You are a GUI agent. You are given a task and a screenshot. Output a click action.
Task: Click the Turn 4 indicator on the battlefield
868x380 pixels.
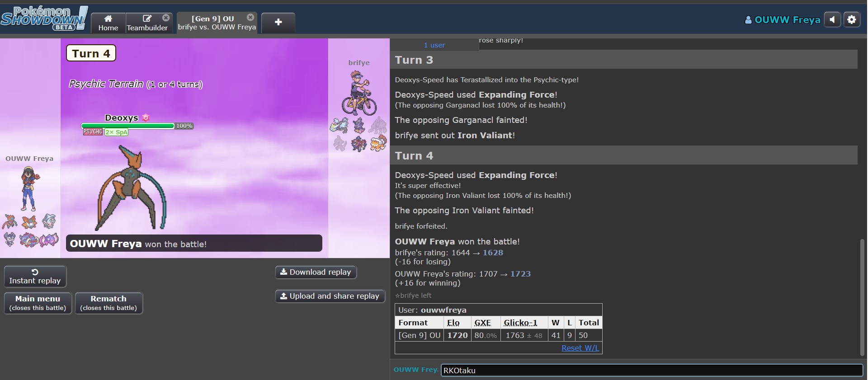91,53
